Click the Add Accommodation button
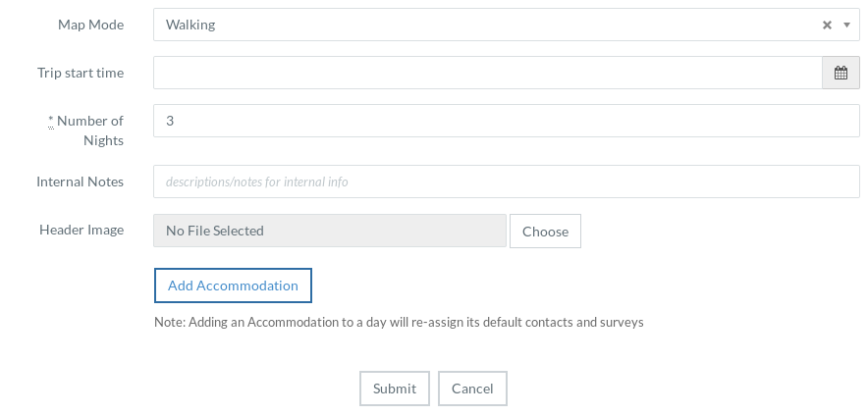 [233, 285]
